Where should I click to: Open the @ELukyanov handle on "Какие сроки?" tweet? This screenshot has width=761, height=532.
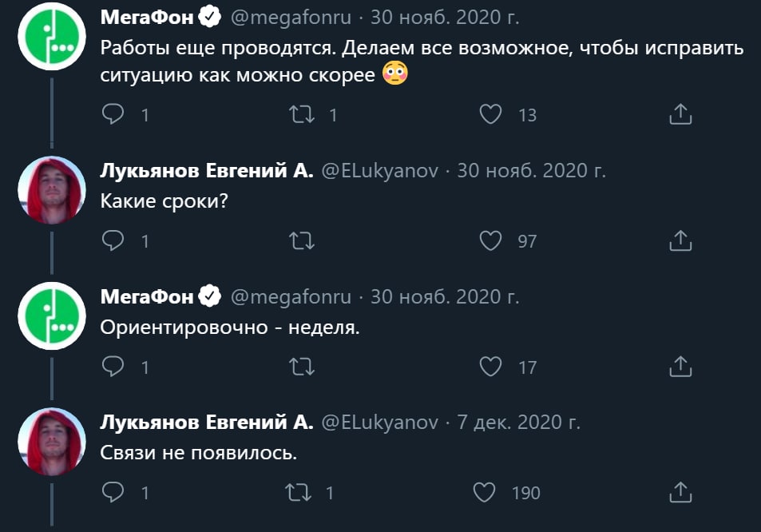pyautogui.click(x=379, y=170)
